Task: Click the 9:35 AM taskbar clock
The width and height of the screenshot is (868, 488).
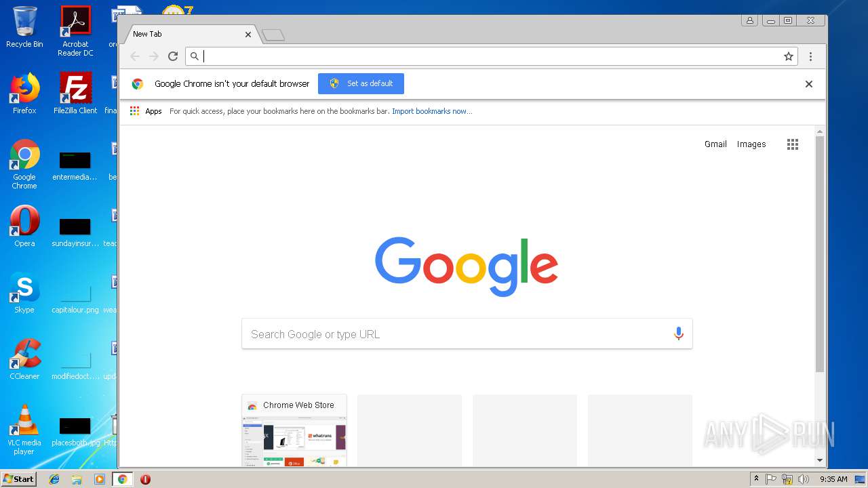Action: tap(833, 479)
